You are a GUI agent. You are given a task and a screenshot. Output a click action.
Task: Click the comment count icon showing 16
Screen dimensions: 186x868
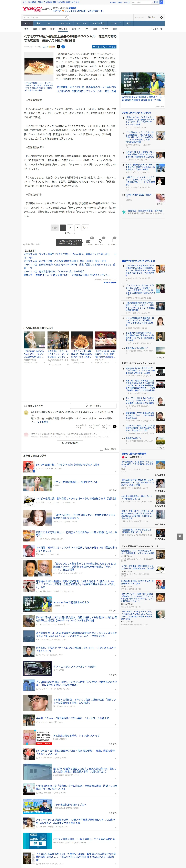(45, 47)
